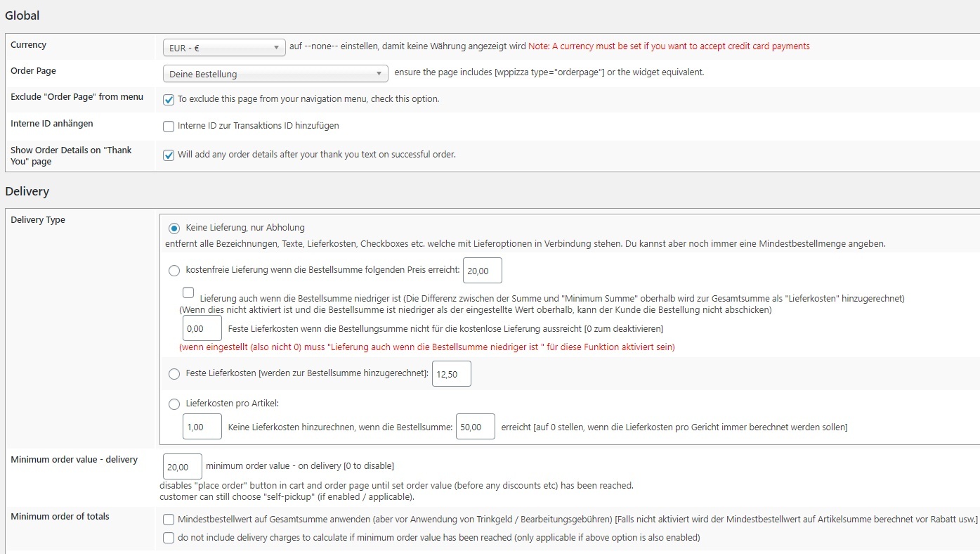Screen dimensions: 980x554
Task: Click the 'Delivery Type' row label
Action: 38,220
